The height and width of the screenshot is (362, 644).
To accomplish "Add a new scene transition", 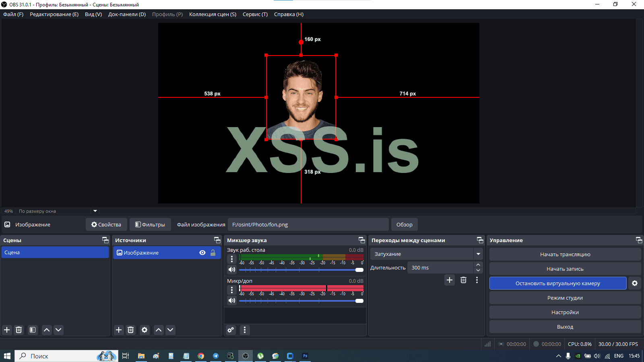I will pos(450,280).
